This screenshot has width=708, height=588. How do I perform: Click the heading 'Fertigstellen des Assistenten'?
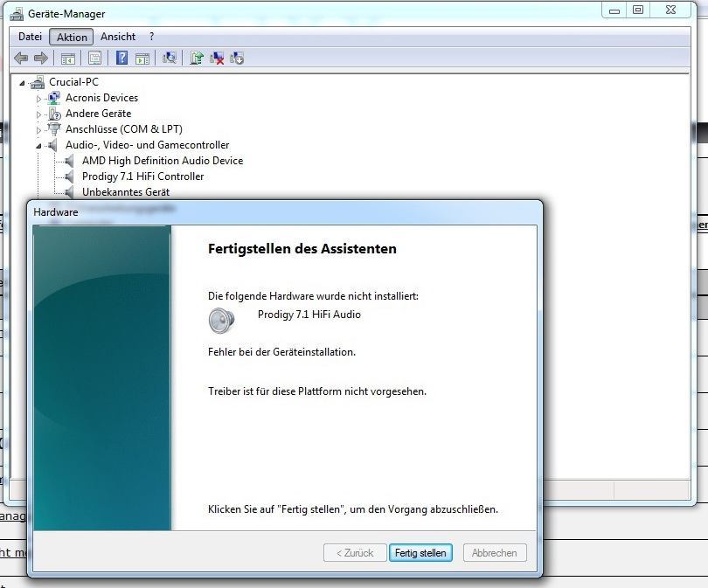pyautogui.click(x=302, y=249)
